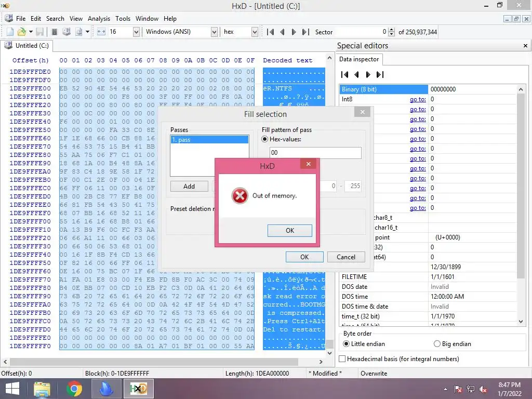Click the Open file folder icon
Image resolution: width=532 pixels, height=399 pixels.
click(x=21, y=32)
